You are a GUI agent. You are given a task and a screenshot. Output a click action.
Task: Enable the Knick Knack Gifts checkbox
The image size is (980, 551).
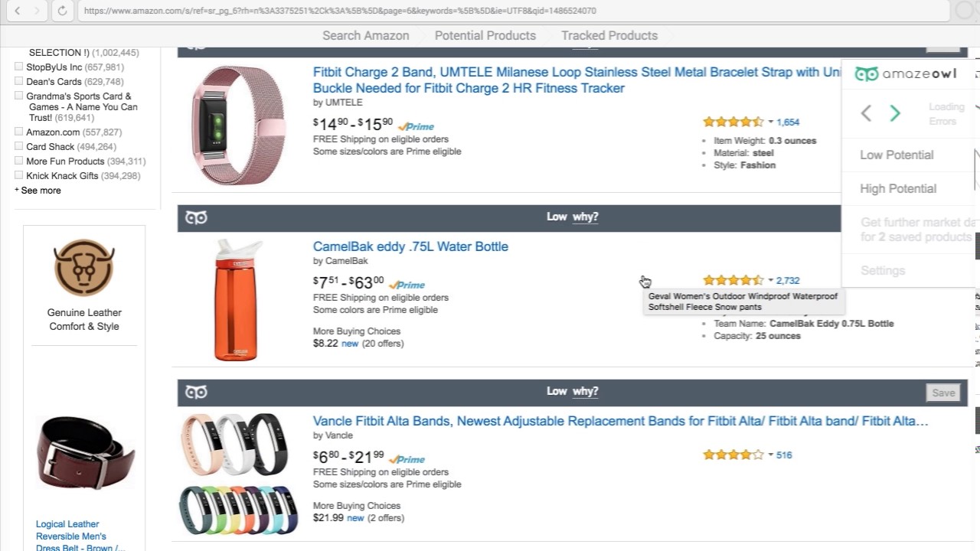coord(19,176)
